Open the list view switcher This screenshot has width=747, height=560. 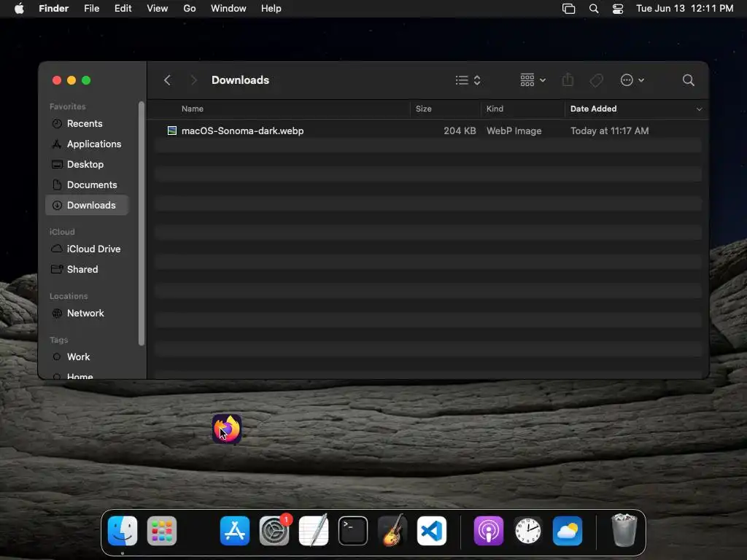tap(468, 80)
